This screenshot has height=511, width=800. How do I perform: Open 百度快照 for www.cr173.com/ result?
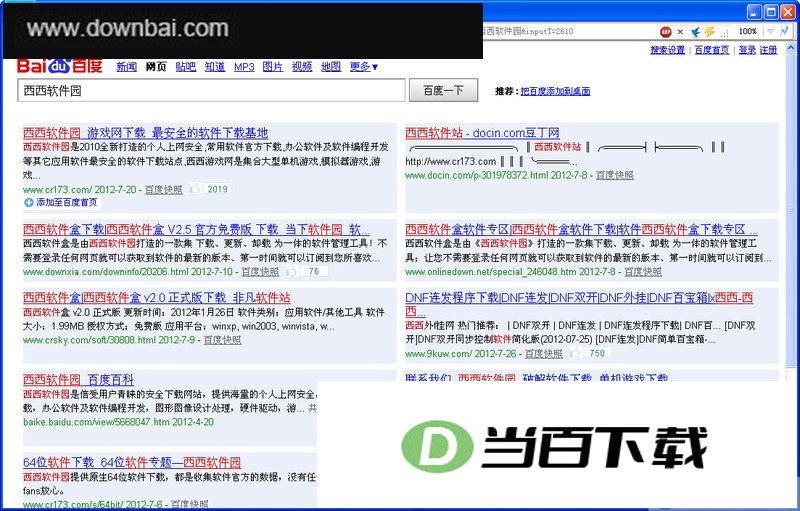pyautogui.click(x=163, y=190)
